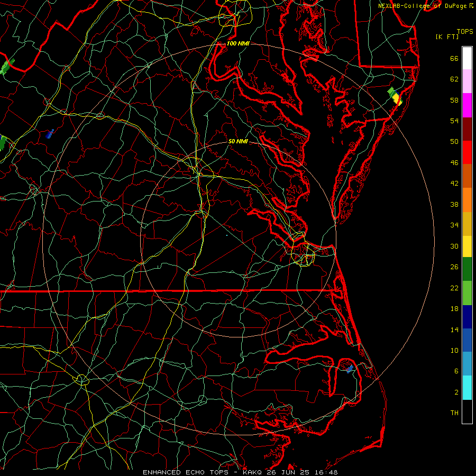Click the TOPS K FT legend title
Screen dimensions: 476x476
454,34
